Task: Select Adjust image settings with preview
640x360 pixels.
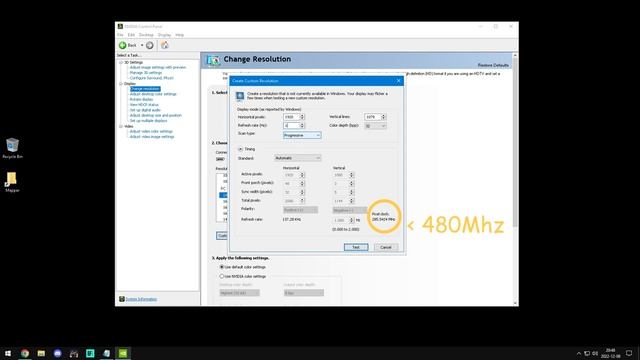Action: click(158, 67)
